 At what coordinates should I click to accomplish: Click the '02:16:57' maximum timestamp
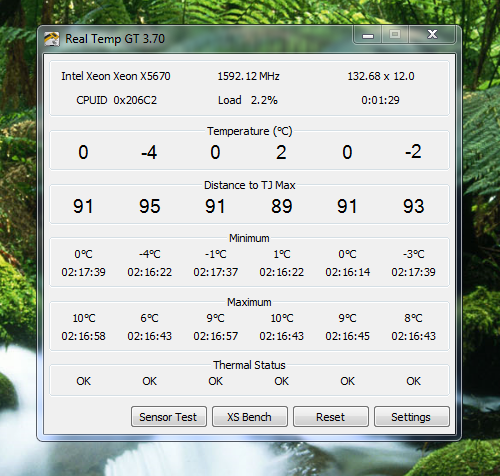216,336
